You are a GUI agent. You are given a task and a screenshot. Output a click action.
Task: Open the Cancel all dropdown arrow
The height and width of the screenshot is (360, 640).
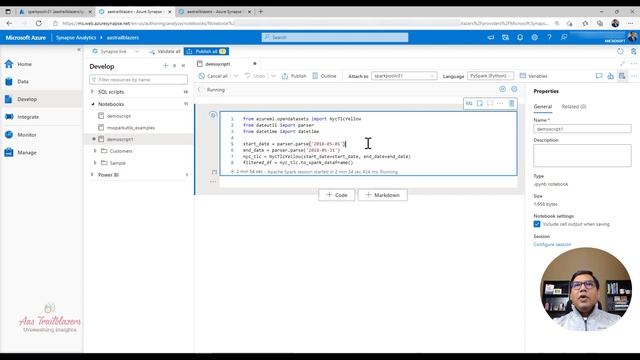click(x=236, y=76)
